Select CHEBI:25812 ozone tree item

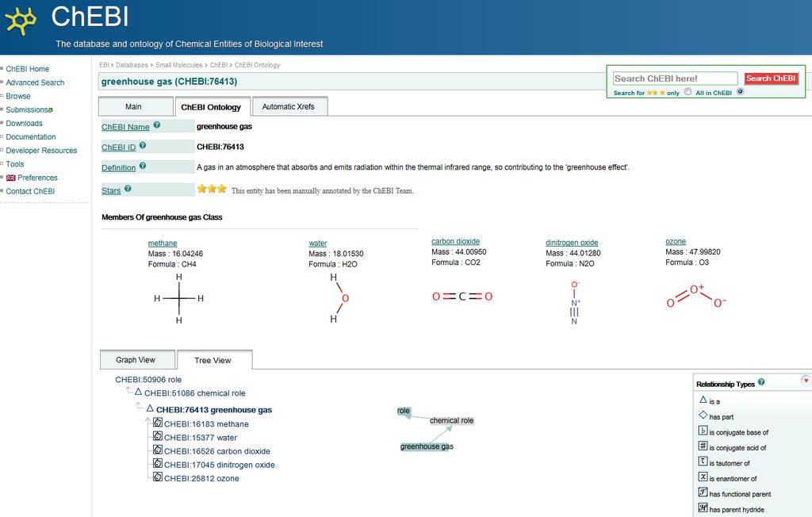pos(201,479)
